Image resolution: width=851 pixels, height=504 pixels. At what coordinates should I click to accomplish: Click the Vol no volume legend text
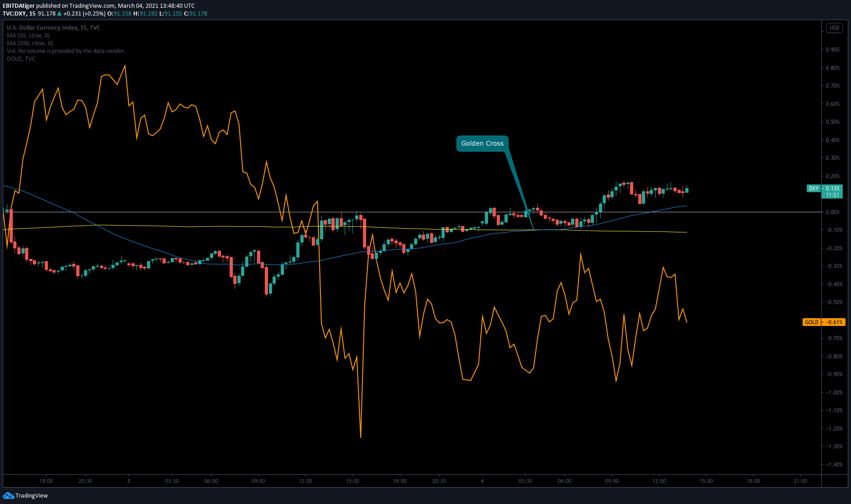66,51
